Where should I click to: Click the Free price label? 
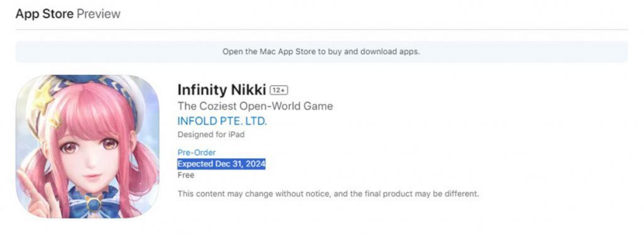(x=186, y=175)
